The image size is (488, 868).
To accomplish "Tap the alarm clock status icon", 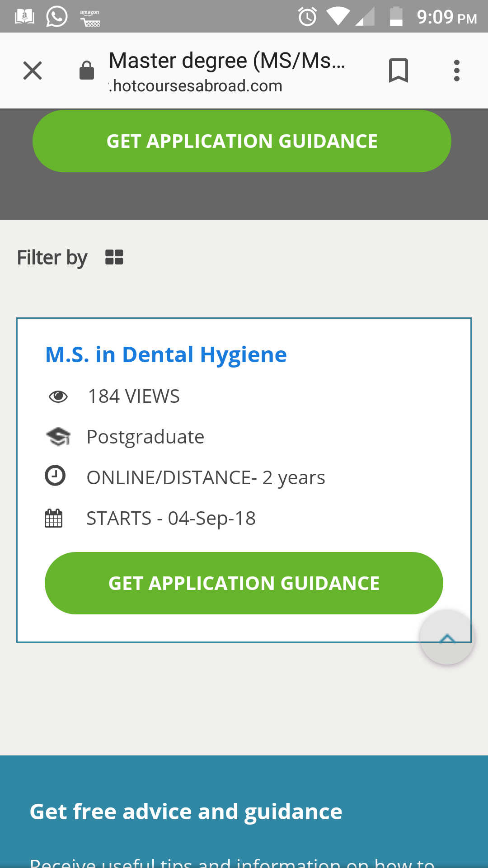I will [x=307, y=17].
